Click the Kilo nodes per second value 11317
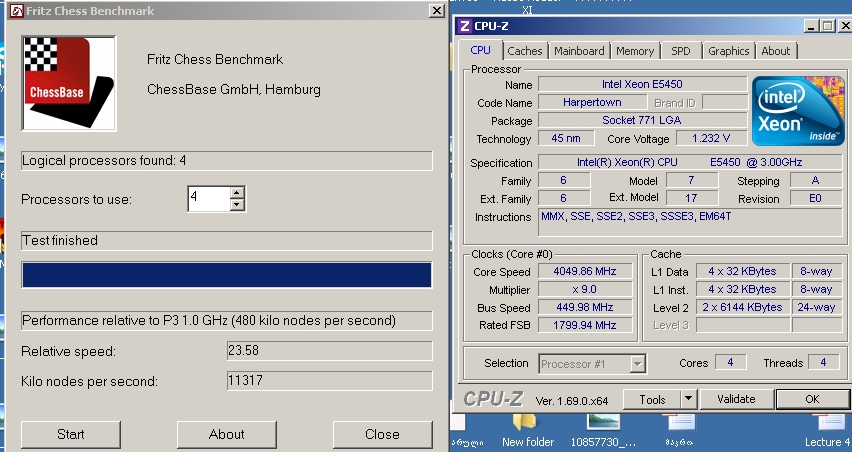The width and height of the screenshot is (852, 452). pos(329,381)
